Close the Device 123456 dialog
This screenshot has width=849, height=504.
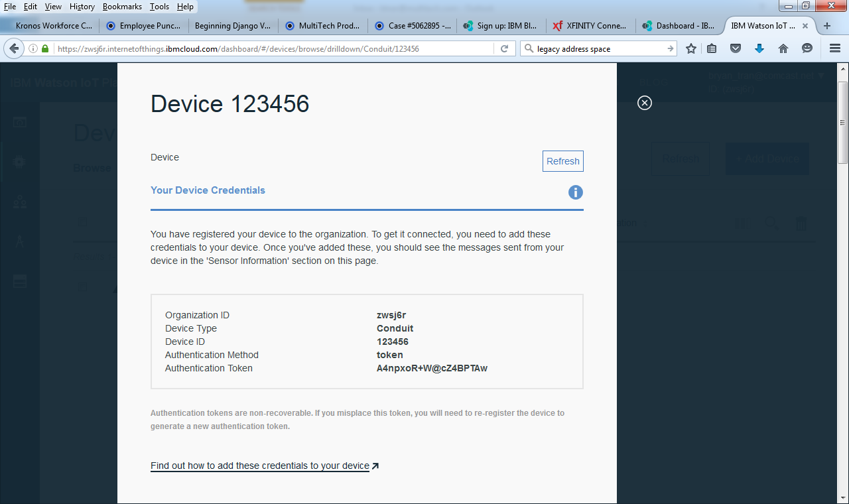click(644, 103)
